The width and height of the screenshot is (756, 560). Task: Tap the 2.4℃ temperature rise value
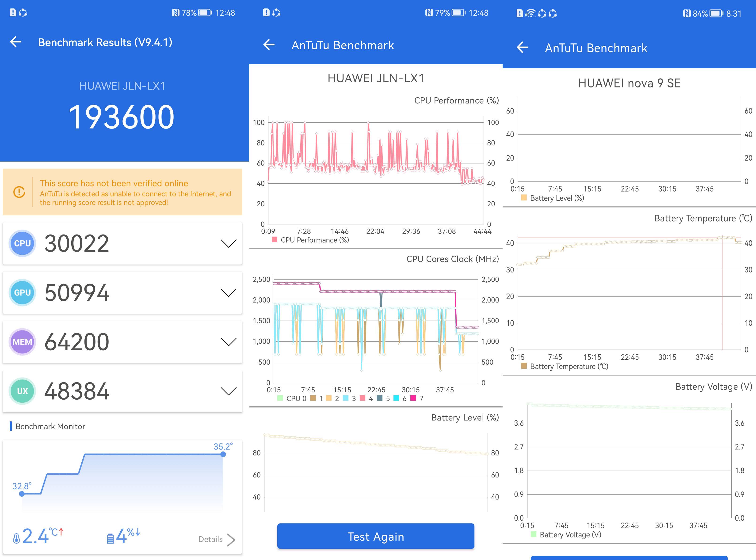coord(35,536)
